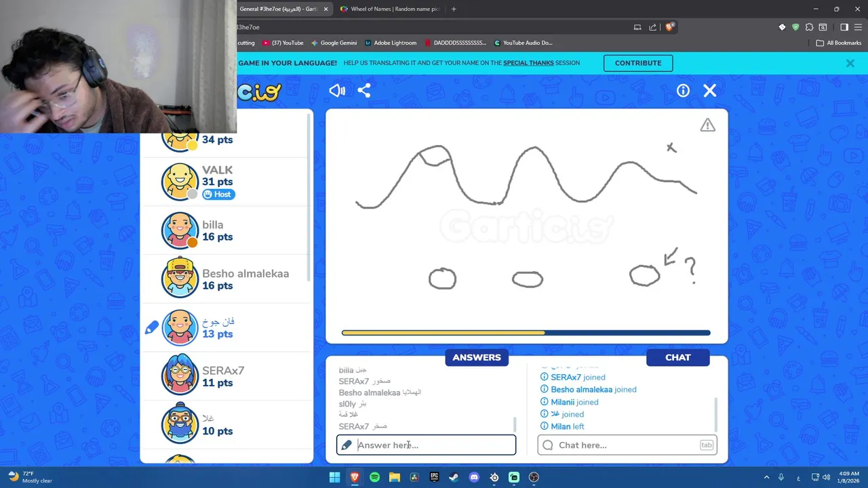Click the players list scrollbar

(x=310, y=197)
